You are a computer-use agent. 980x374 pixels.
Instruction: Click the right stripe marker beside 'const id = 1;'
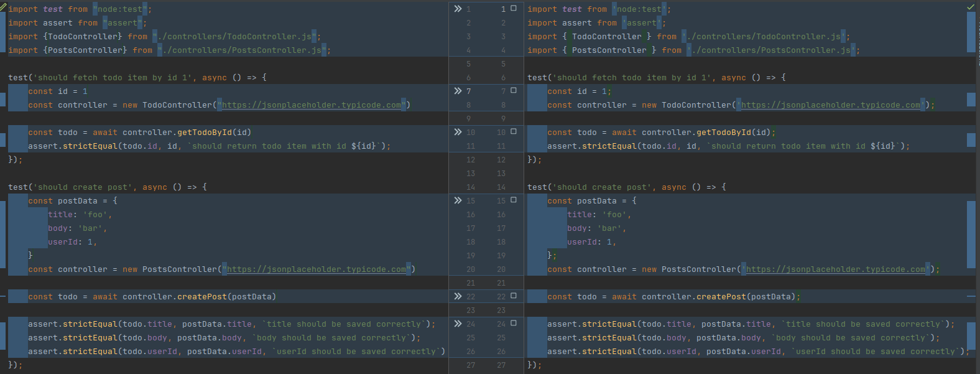(x=971, y=99)
